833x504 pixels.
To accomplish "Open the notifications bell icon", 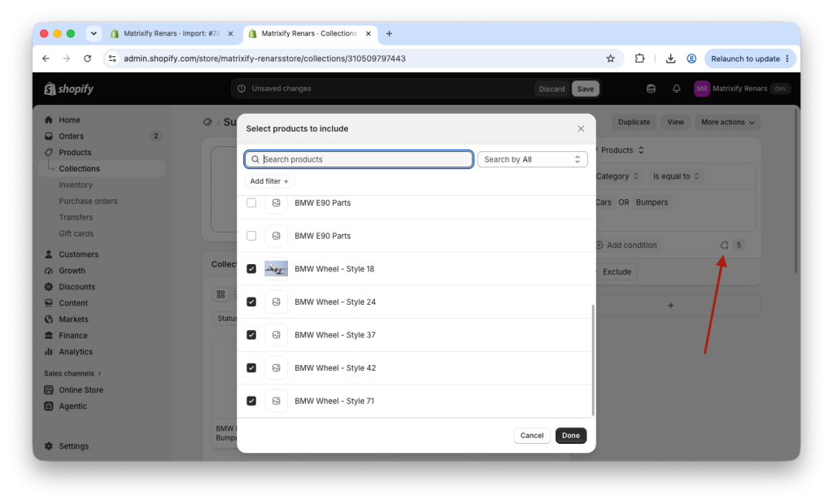I will pyautogui.click(x=676, y=89).
